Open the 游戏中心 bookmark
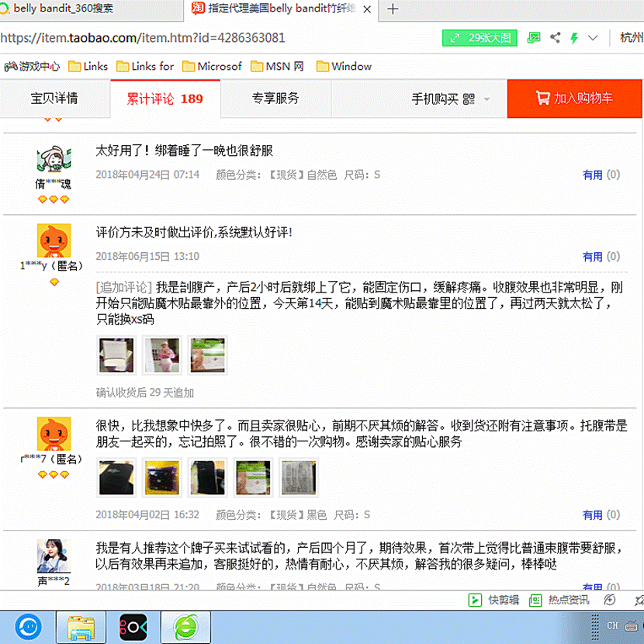 click(33, 66)
